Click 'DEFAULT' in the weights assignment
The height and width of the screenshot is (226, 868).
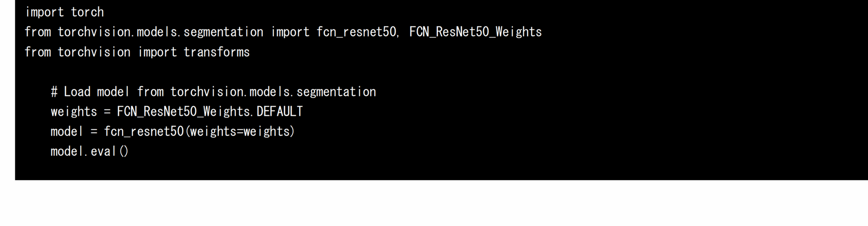(279, 112)
